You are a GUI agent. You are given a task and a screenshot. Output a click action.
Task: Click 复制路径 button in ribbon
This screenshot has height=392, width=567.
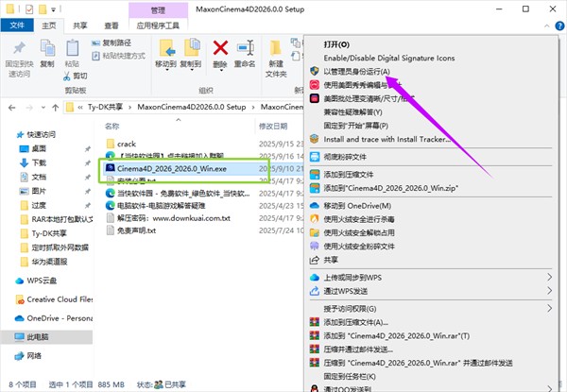pos(116,43)
